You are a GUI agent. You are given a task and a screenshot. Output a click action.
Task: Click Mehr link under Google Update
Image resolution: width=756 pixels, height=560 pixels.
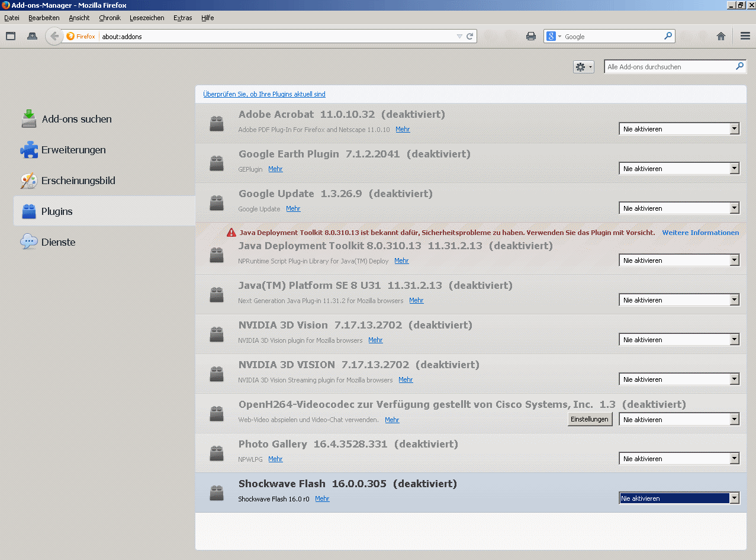[x=293, y=208]
